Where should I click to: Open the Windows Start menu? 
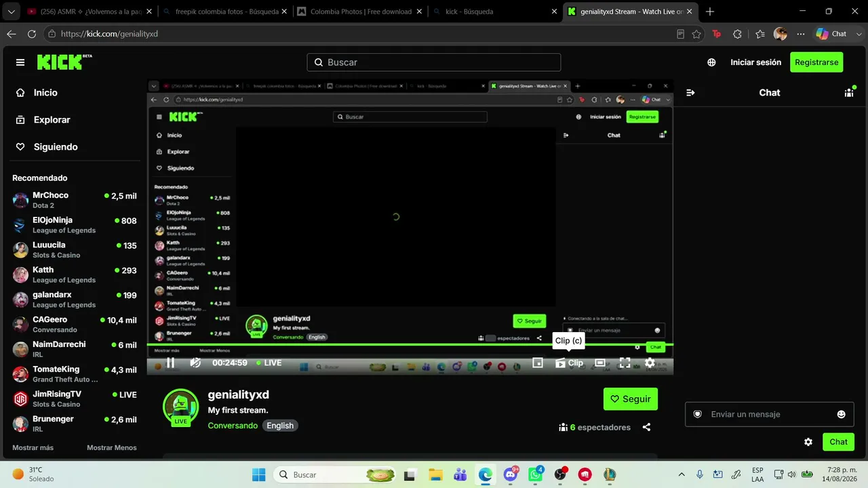click(x=259, y=475)
